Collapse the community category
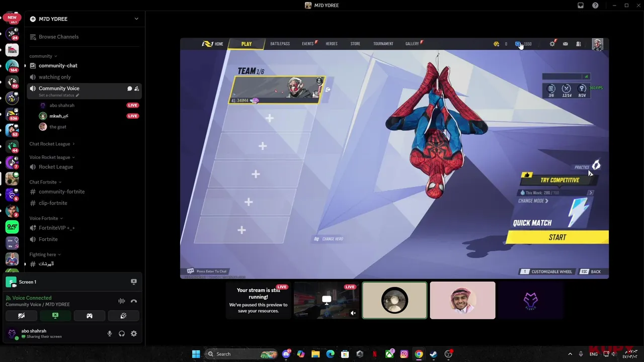 pyautogui.click(x=43, y=56)
